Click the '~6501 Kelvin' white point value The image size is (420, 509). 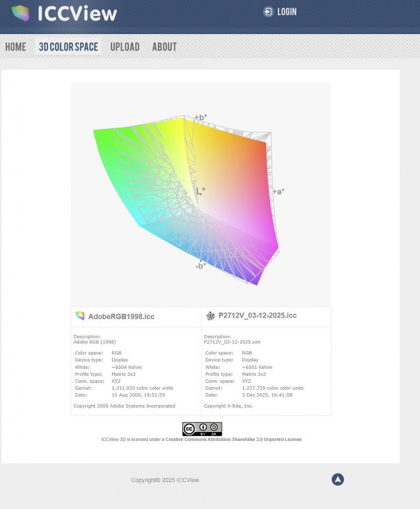[257, 367]
